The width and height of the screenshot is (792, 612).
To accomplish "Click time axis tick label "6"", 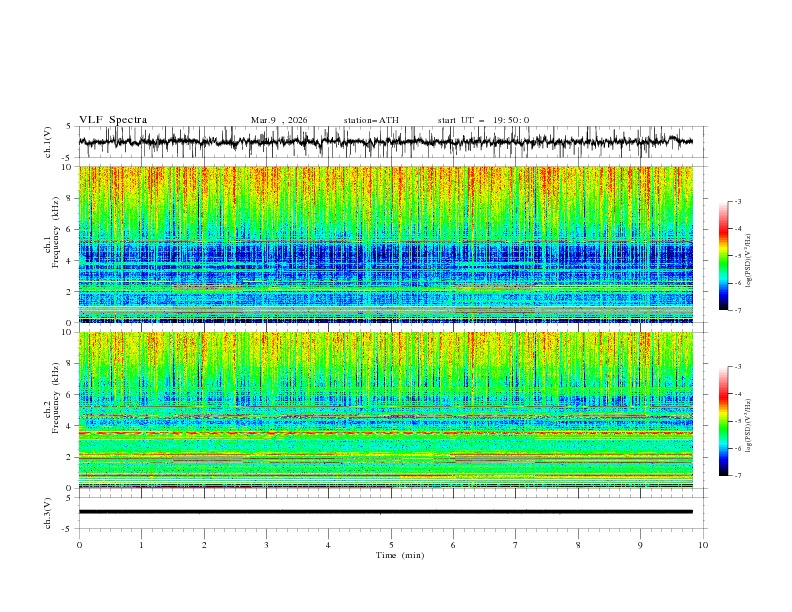I will pyautogui.click(x=453, y=545).
